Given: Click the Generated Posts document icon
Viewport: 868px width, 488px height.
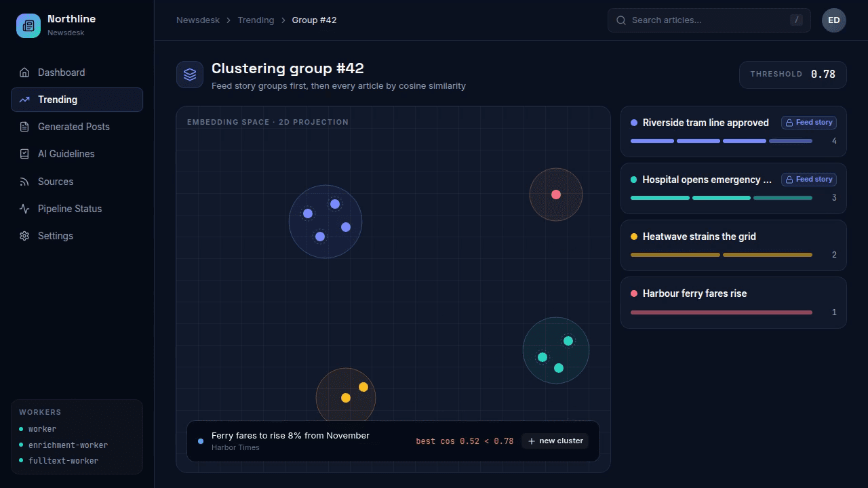Looking at the screenshot, I should click(x=24, y=127).
